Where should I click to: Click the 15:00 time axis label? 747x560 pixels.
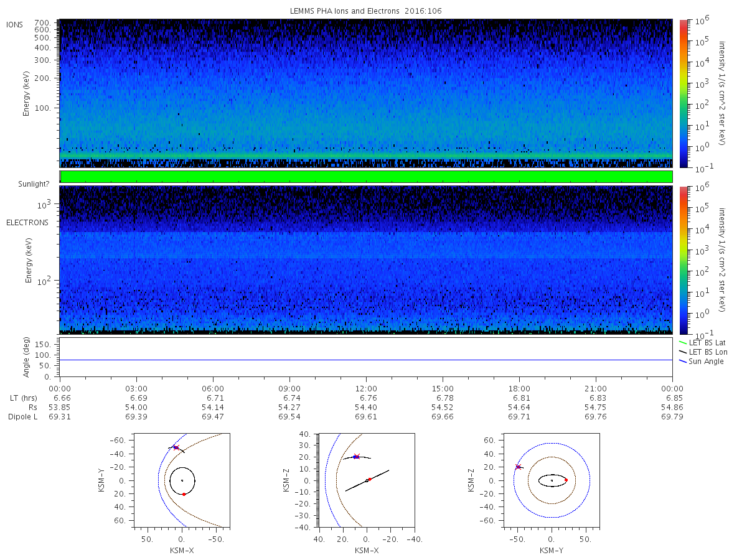[x=443, y=388]
